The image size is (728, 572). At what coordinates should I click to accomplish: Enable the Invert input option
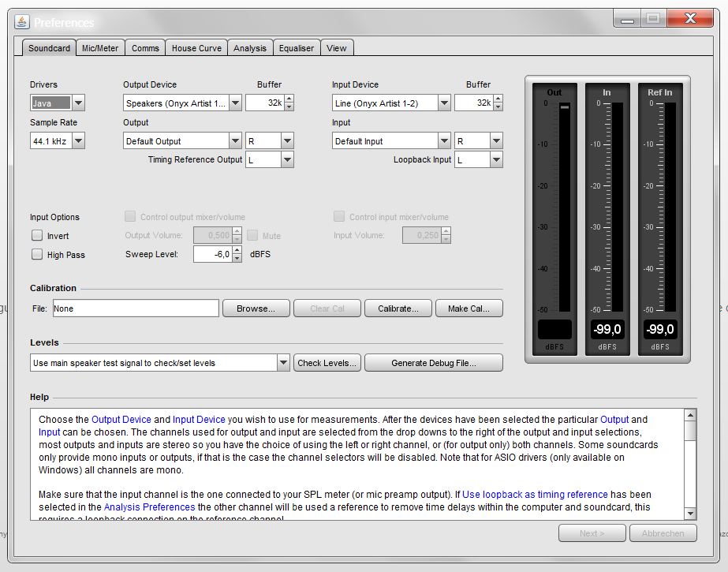click(x=37, y=236)
